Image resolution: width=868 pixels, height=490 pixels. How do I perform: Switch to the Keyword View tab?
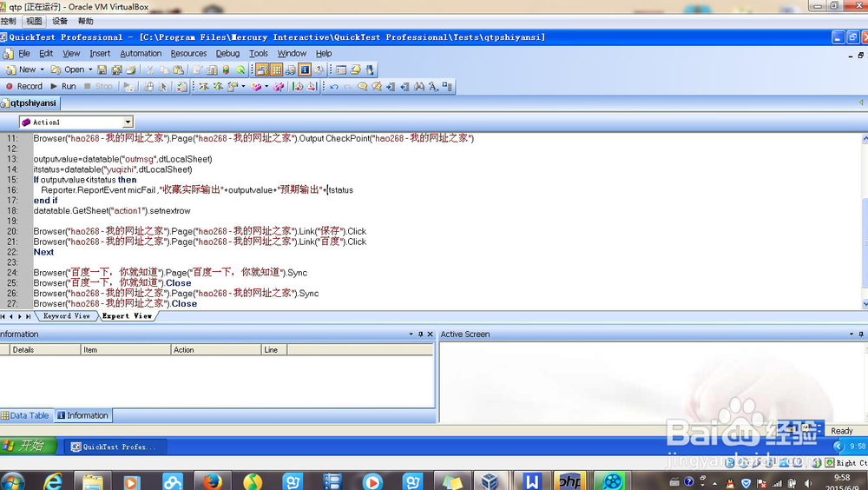click(67, 316)
